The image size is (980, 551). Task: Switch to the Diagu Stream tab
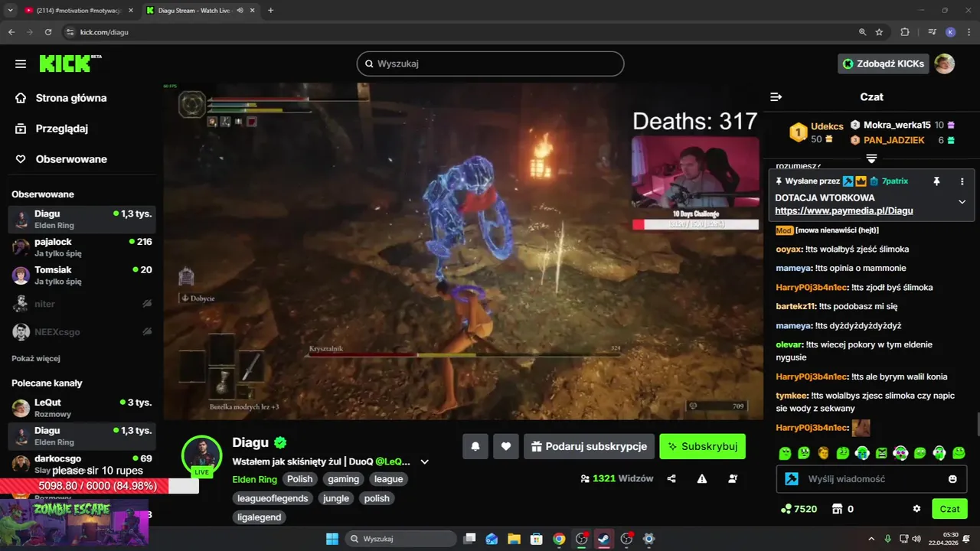click(199, 11)
